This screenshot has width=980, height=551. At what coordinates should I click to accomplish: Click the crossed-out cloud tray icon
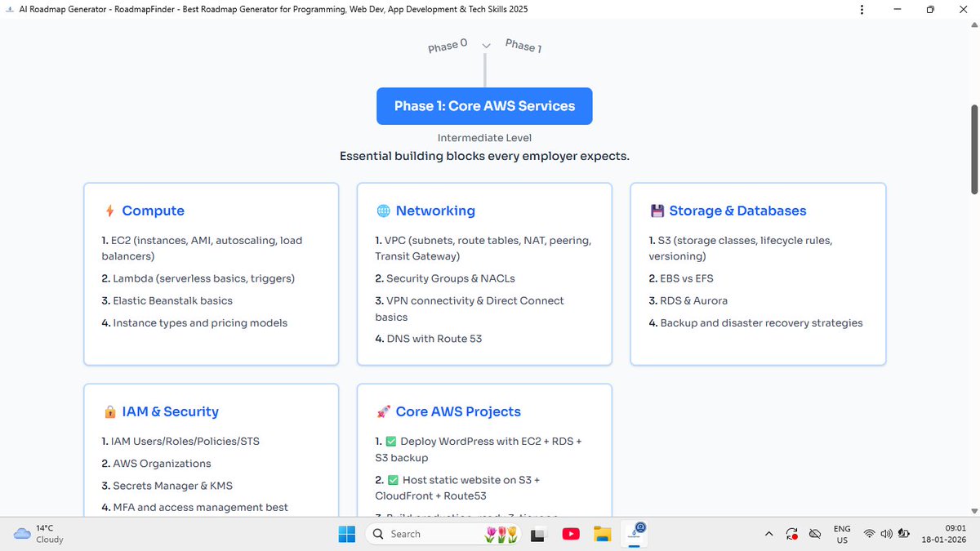[x=814, y=534]
